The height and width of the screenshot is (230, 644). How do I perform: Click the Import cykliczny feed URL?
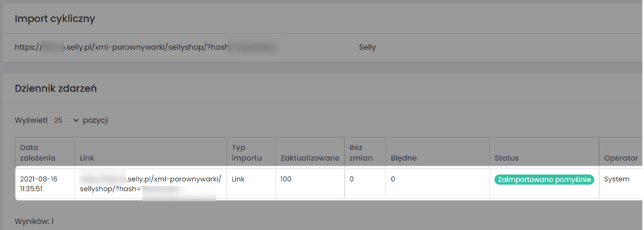145,48
